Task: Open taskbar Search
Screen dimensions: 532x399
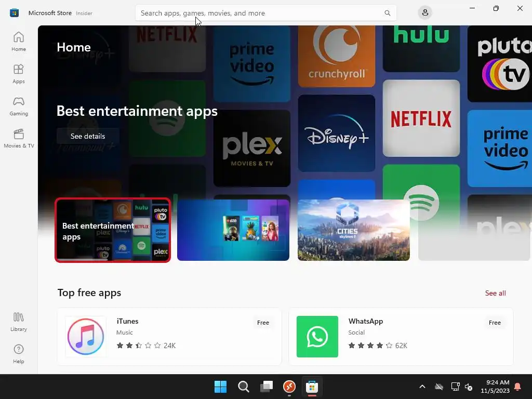Action: 243,387
